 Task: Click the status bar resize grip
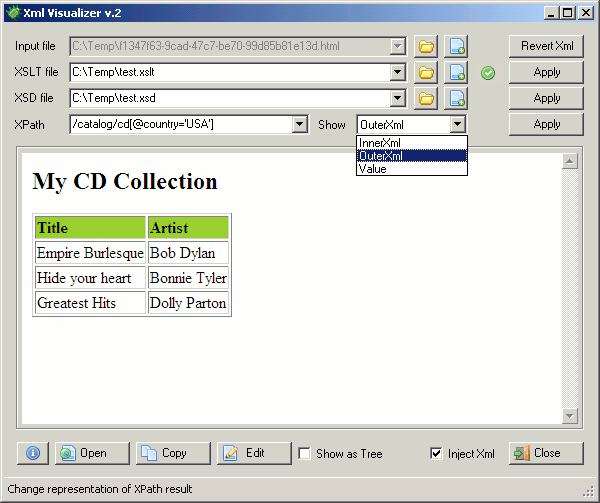click(x=588, y=491)
